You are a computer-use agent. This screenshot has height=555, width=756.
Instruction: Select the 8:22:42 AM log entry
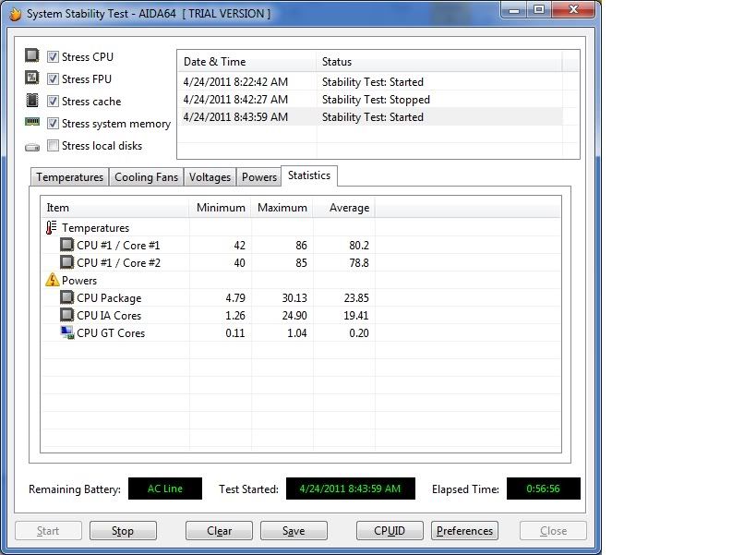coord(370,82)
